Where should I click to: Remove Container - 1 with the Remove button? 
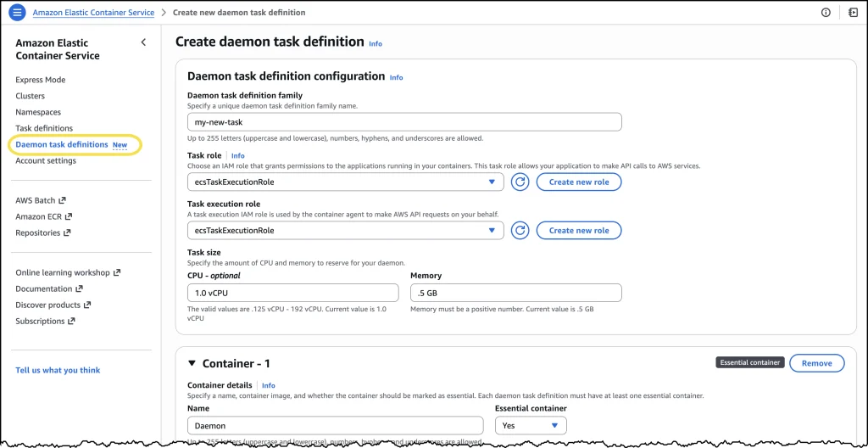tap(816, 363)
